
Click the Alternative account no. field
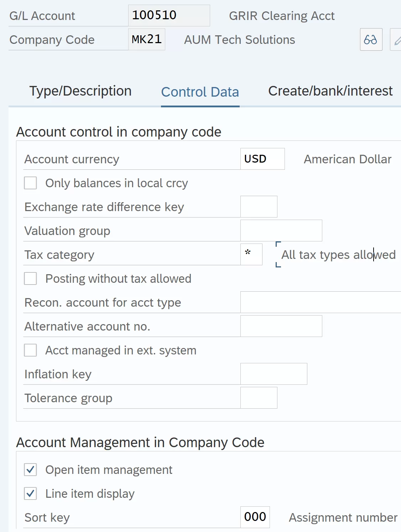coord(281,326)
